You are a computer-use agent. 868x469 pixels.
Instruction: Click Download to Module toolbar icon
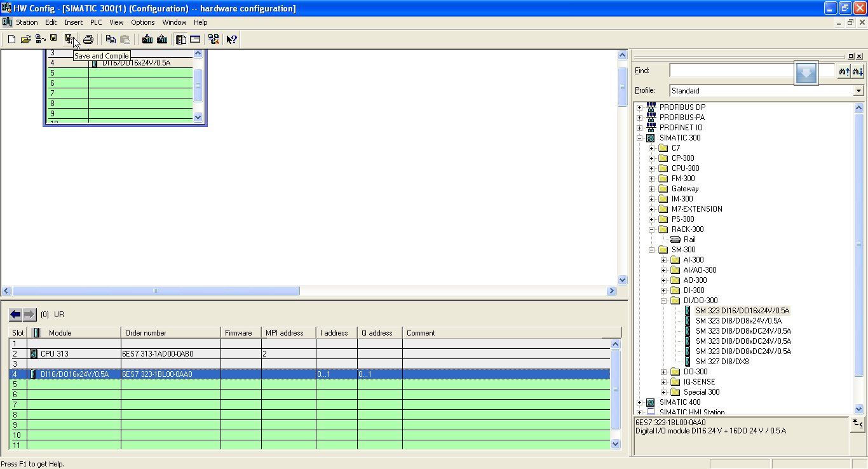tap(147, 39)
